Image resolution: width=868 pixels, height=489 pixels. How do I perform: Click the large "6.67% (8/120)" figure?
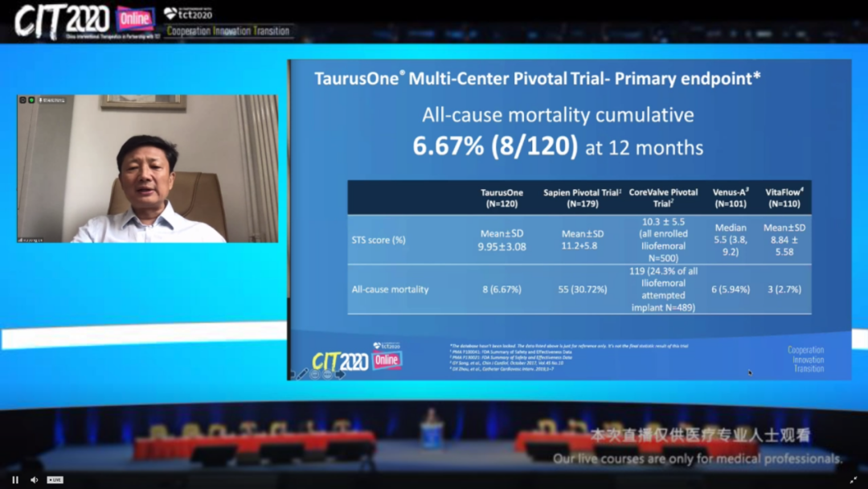[x=495, y=146]
